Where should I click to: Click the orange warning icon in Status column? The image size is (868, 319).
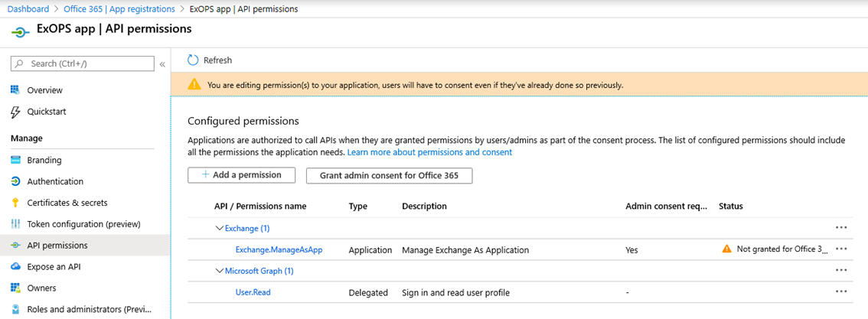pos(727,249)
